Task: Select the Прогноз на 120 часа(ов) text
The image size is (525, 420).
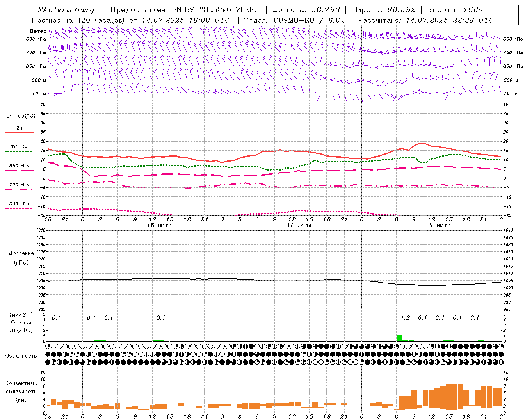Action: tap(79, 20)
